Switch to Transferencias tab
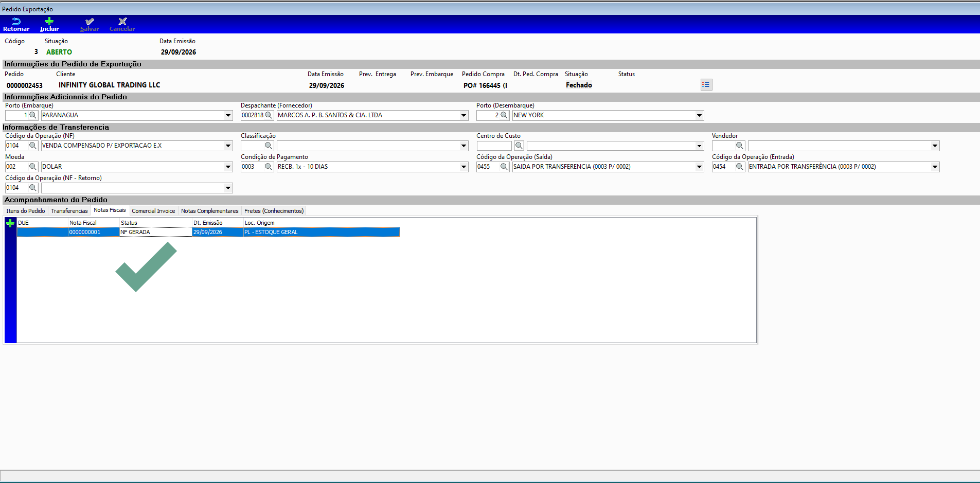 coord(69,211)
